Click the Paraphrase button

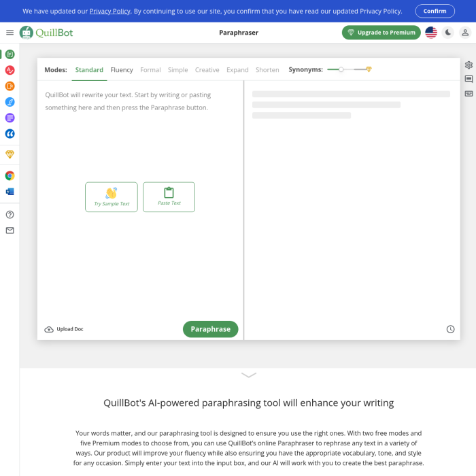click(x=210, y=329)
